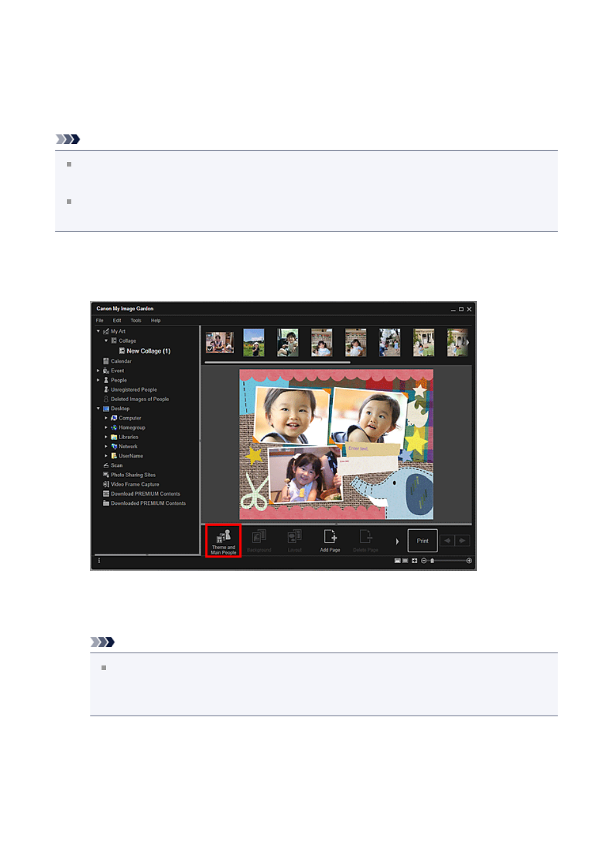Fit whole image view icon

[x=414, y=561]
